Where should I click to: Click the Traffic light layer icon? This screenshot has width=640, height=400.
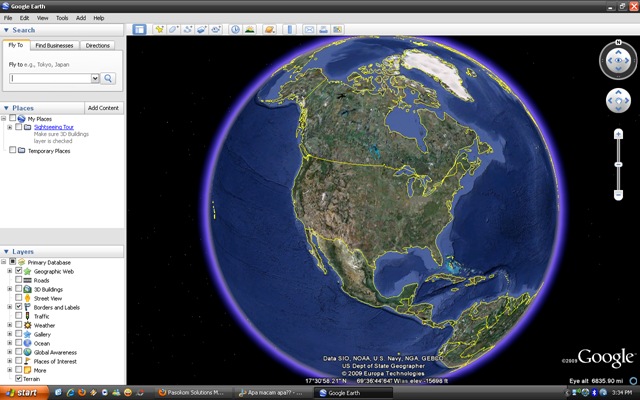(27, 316)
